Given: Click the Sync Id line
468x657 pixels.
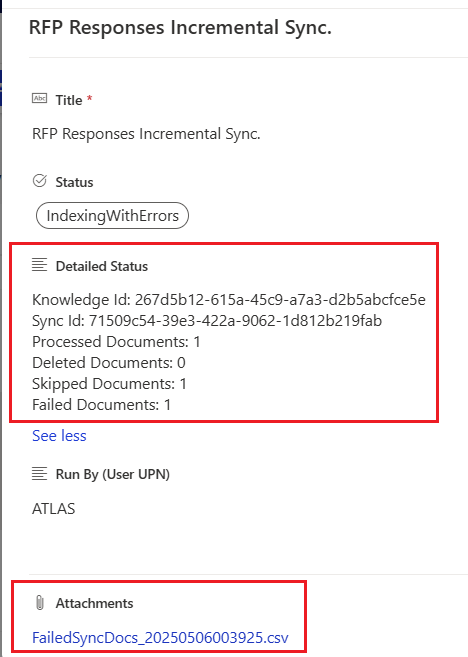Looking at the screenshot, I should pyautogui.click(x=207, y=321).
